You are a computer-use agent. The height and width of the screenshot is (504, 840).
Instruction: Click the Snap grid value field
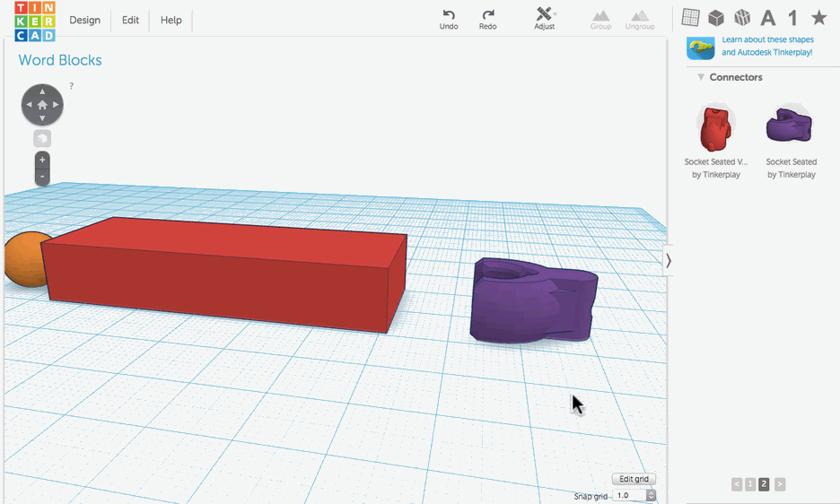click(630, 495)
